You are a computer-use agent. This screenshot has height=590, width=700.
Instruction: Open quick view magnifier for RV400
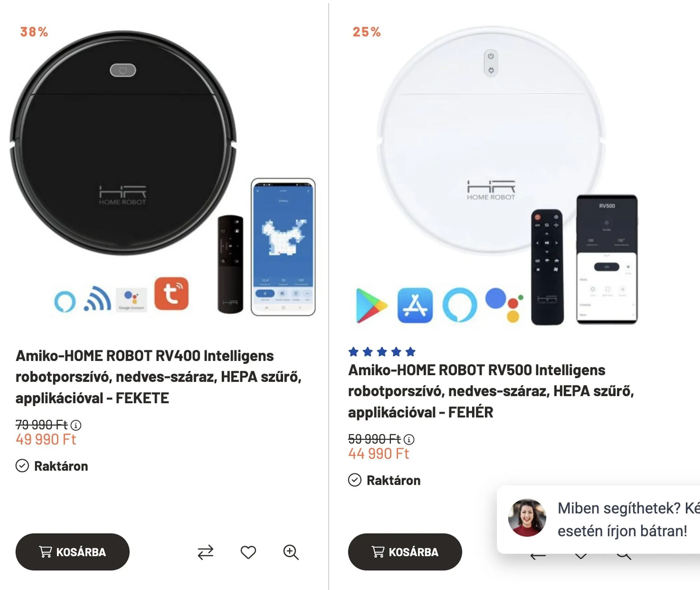click(291, 552)
